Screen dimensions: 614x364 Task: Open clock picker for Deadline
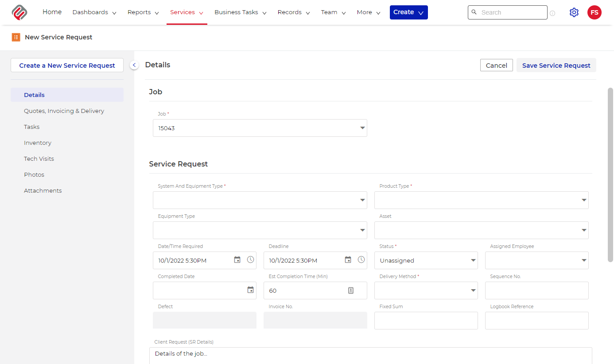[x=361, y=260]
